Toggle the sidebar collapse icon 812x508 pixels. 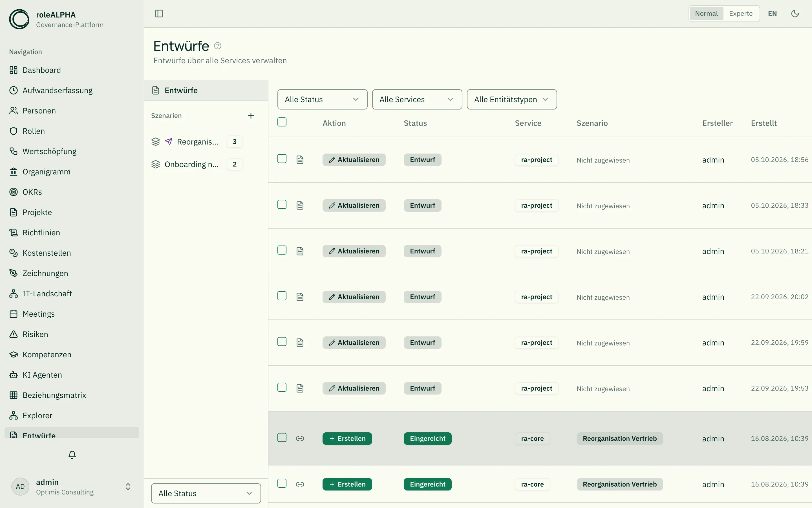(159, 14)
